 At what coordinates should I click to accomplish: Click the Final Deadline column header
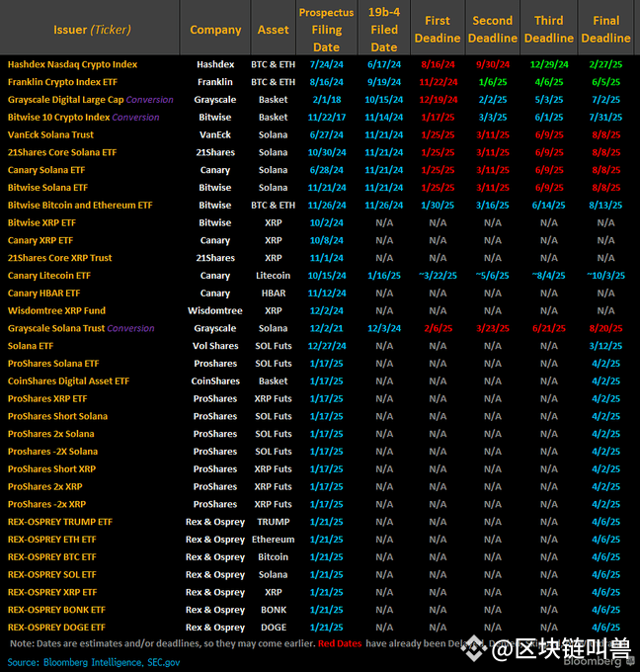coord(605,30)
